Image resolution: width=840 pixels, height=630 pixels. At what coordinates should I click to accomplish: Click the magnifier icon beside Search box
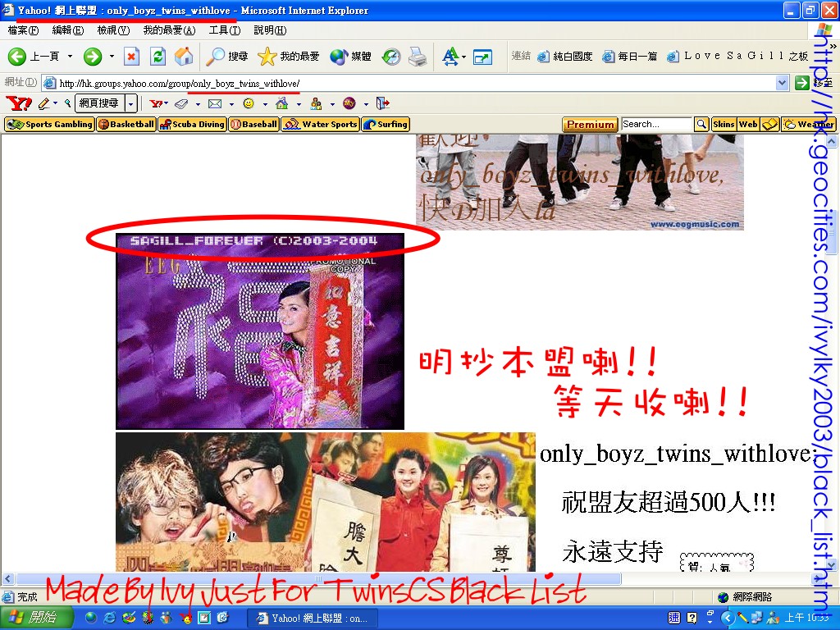point(701,125)
